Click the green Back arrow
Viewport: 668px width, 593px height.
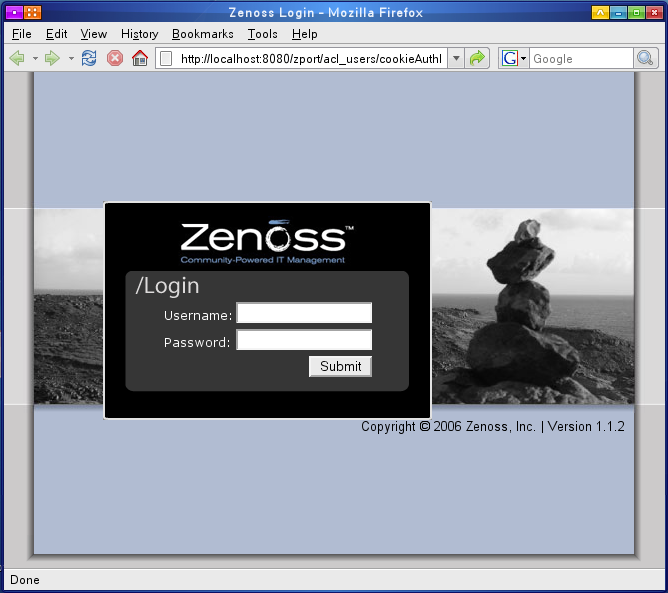[x=17, y=58]
